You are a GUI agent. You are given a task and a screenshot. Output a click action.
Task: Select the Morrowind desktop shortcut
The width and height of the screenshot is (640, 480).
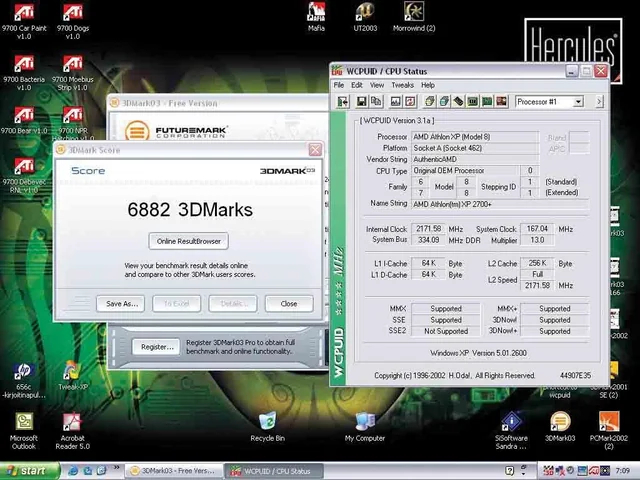coord(414,12)
